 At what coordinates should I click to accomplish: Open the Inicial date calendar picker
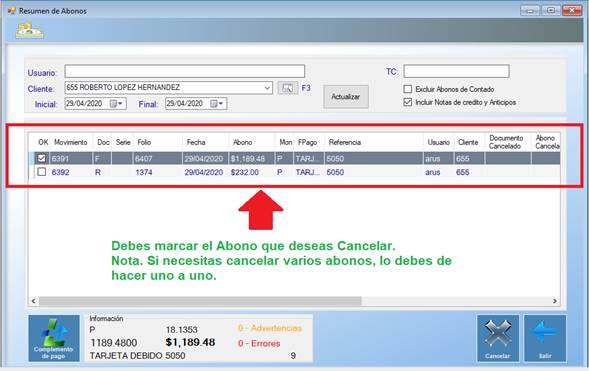click(x=116, y=104)
